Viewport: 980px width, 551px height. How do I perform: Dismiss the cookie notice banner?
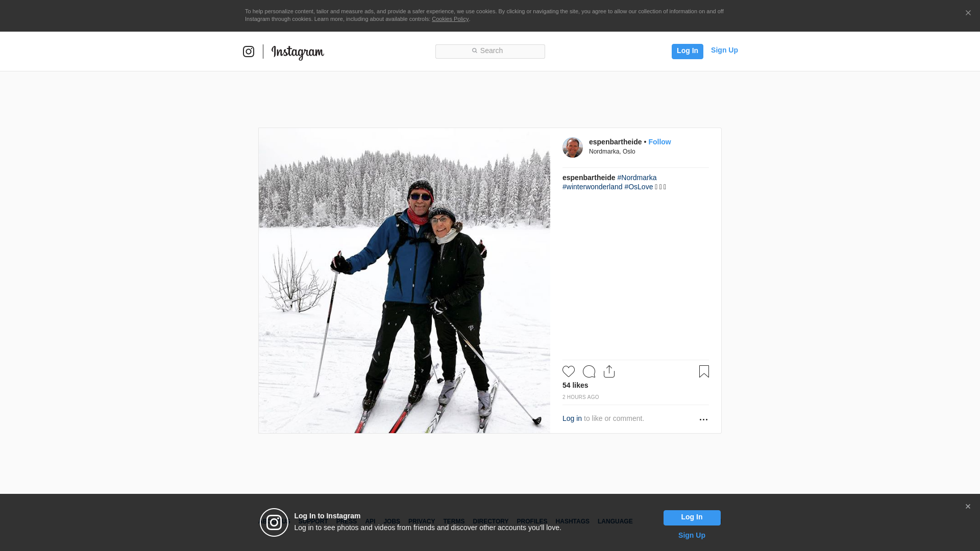pyautogui.click(x=968, y=13)
